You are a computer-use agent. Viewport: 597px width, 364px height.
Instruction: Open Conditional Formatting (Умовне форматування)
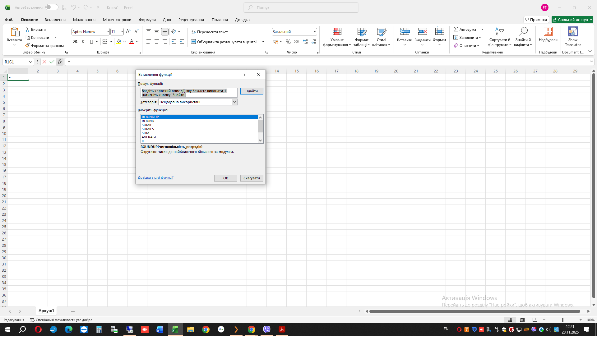337,31
